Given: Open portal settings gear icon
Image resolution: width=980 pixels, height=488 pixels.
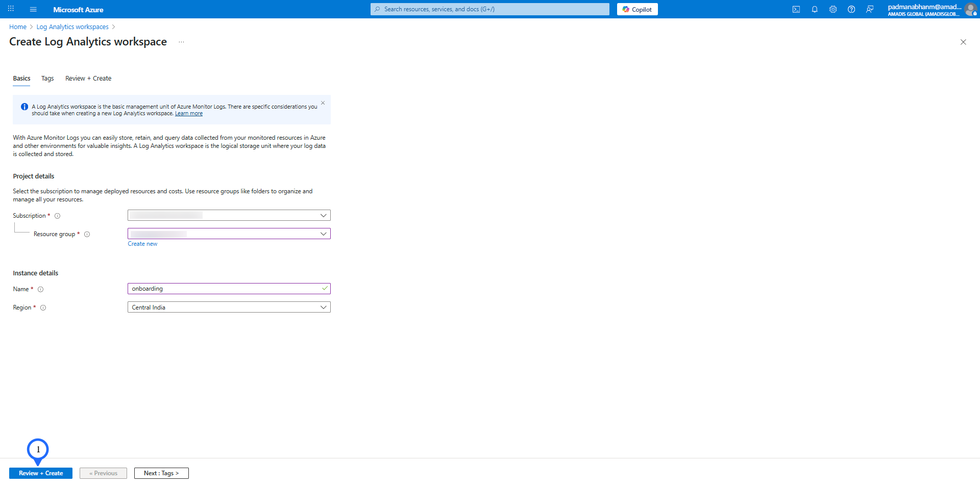Looking at the screenshot, I should pyautogui.click(x=832, y=9).
